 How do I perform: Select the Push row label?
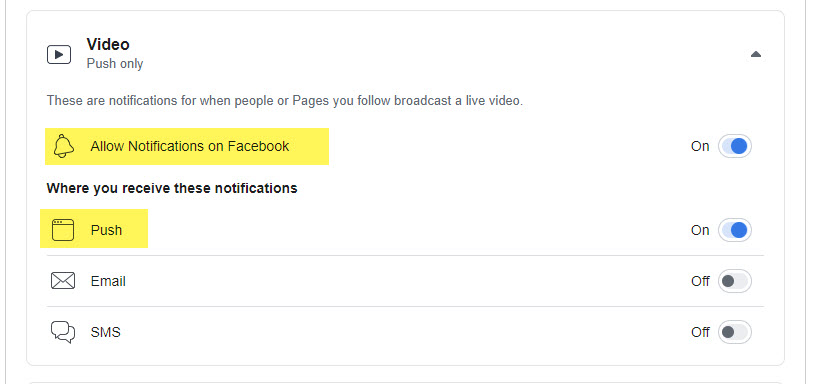coord(106,230)
